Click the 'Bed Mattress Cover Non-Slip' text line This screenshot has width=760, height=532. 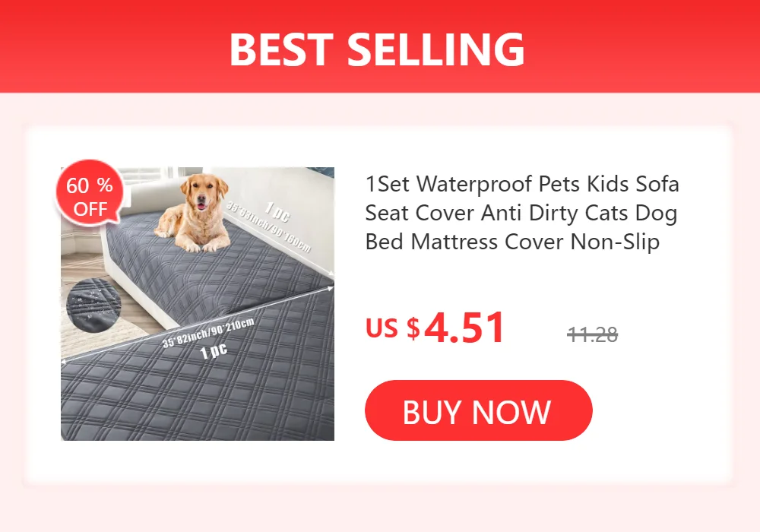(512, 241)
